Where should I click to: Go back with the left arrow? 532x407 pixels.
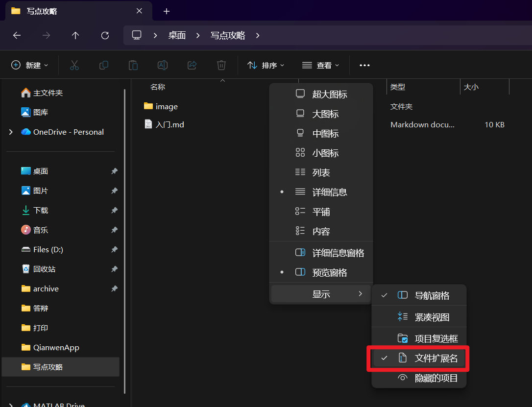click(17, 35)
